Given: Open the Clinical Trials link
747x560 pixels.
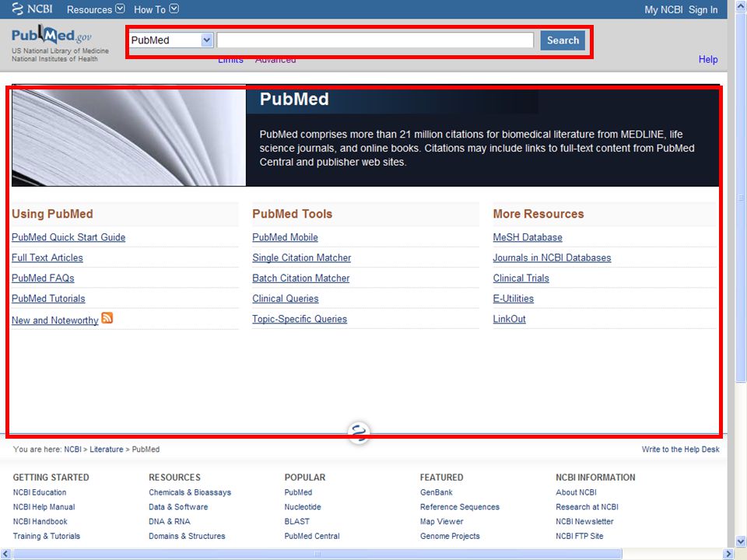Looking at the screenshot, I should pos(521,278).
